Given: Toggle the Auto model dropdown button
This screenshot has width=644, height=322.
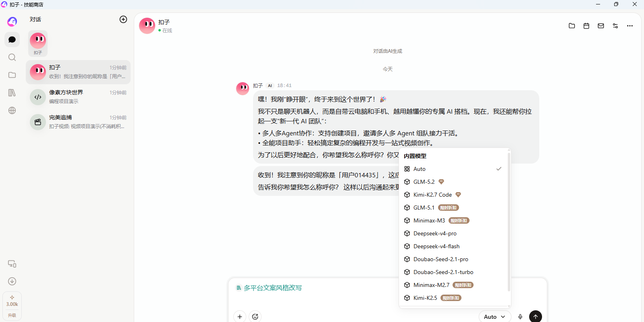Looking at the screenshot, I should tap(495, 317).
